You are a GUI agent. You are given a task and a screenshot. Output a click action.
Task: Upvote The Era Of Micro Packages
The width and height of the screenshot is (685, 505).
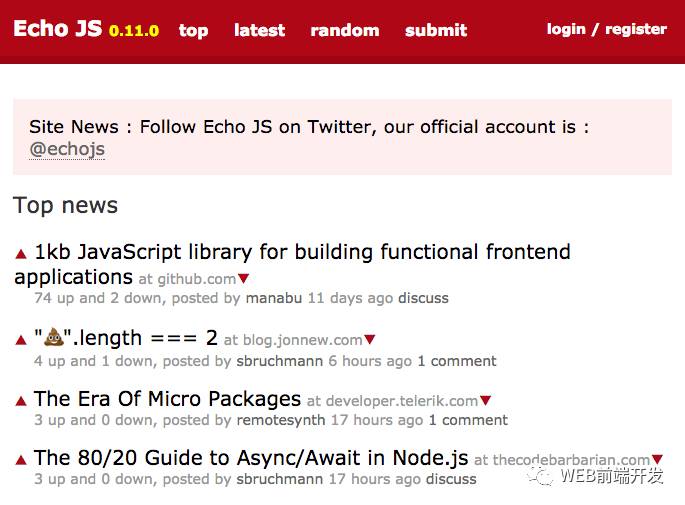pos(21,401)
